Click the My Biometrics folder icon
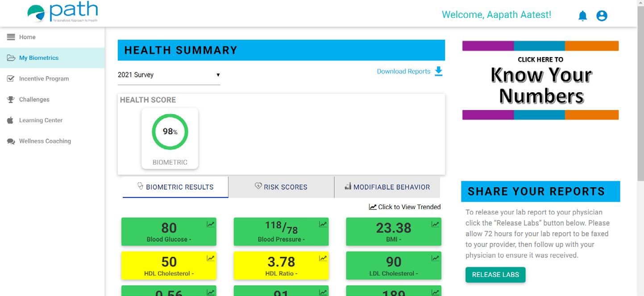 (x=11, y=58)
